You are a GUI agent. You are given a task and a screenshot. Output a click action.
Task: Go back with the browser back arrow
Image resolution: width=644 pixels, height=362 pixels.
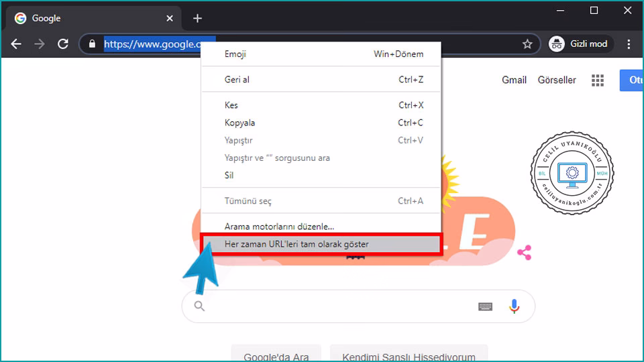click(x=16, y=44)
